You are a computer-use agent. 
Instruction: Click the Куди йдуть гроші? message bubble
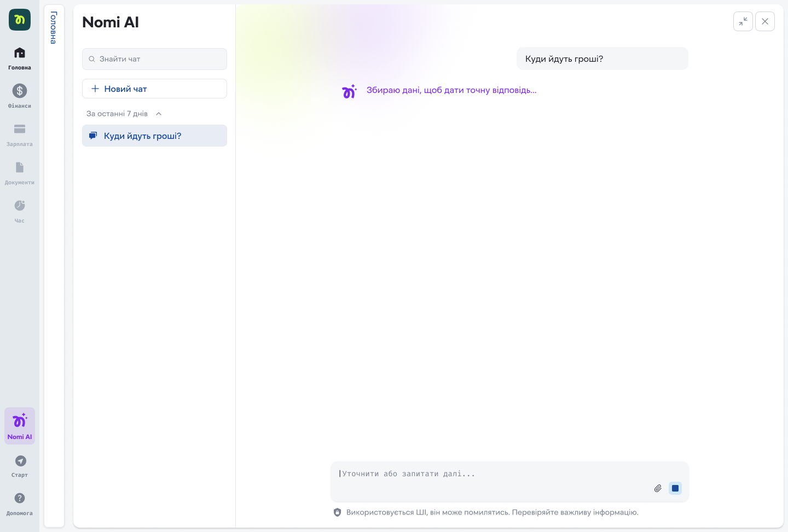pos(602,59)
